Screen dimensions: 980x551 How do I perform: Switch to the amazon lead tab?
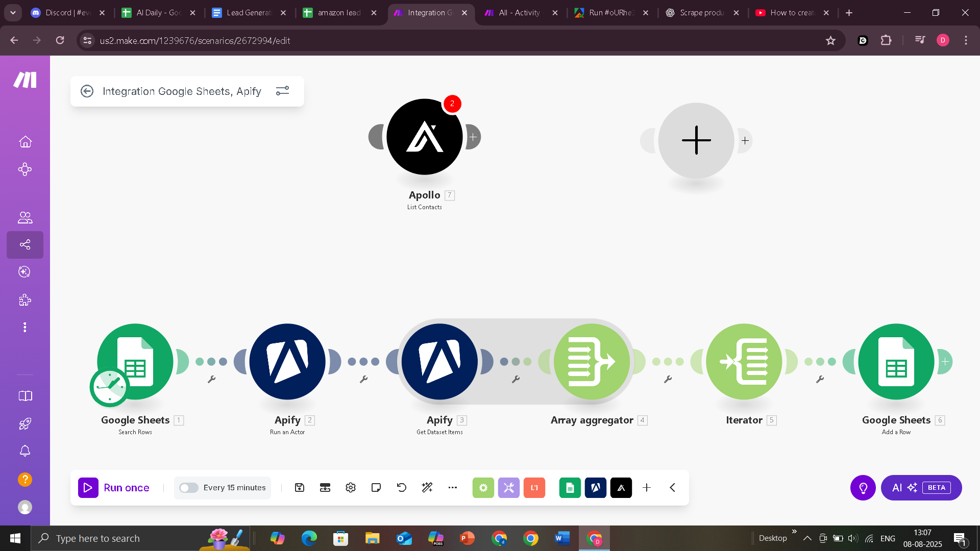click(x=339, y=13)
